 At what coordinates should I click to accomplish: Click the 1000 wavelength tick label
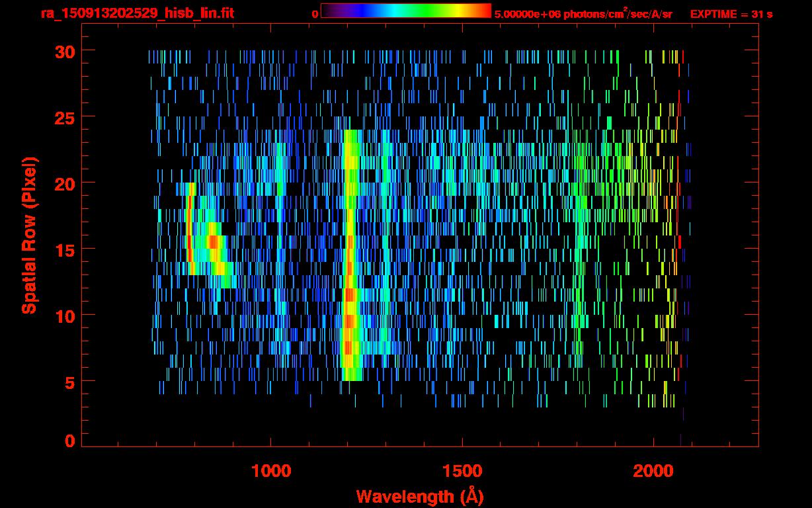271,471
